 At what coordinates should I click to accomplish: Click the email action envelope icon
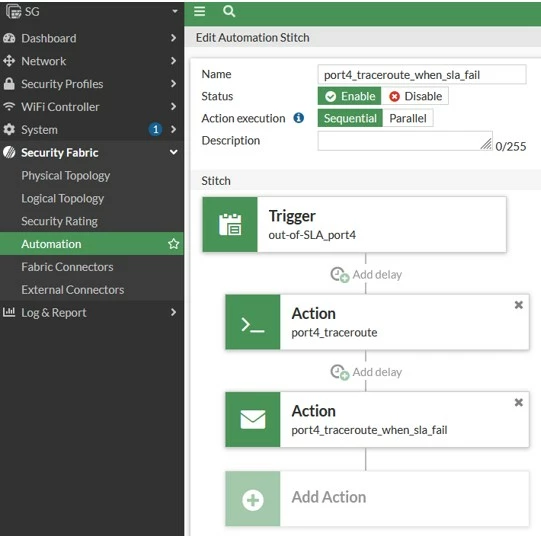[253, 419]
